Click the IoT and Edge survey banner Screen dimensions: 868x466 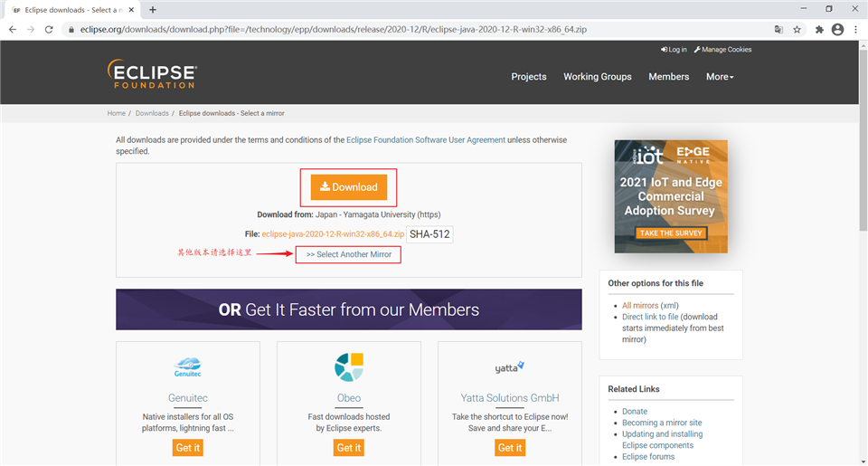click(671, 196)
